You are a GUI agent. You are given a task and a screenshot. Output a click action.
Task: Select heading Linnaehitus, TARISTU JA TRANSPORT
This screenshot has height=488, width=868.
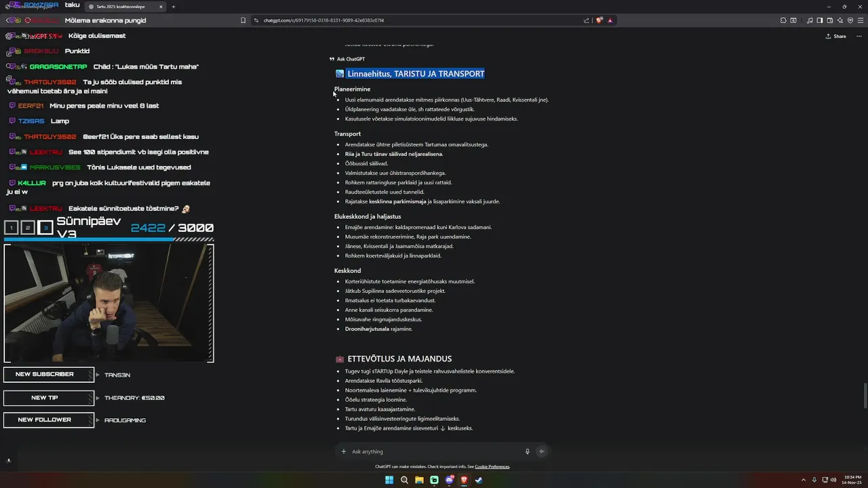(x=416, y=74)
